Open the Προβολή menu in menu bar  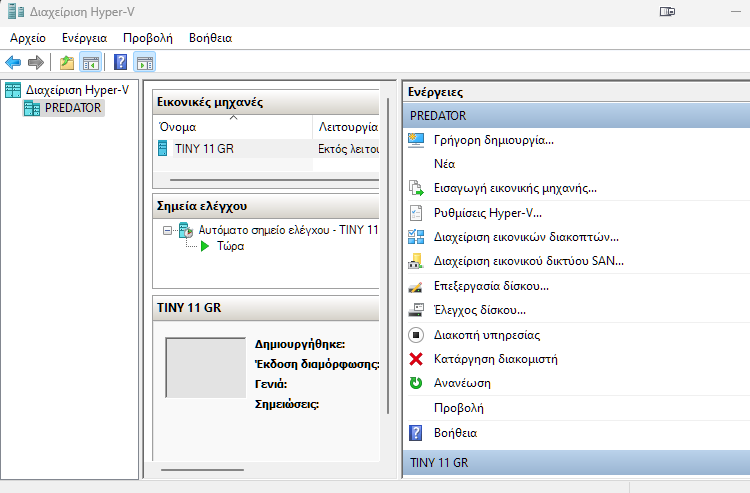click(148, 38)
